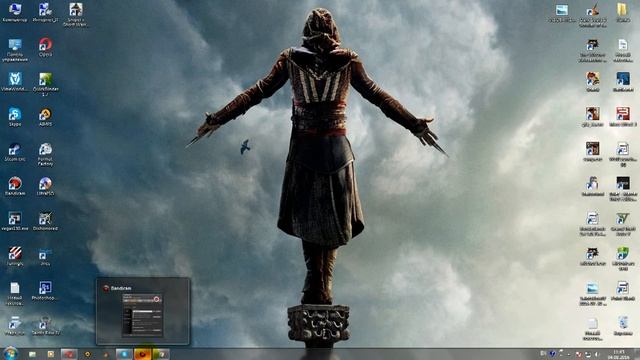Select the Bandicam desktop shortcut
Image resolution: width=640 pixels, height=360 pixels.
pos(15,186)
